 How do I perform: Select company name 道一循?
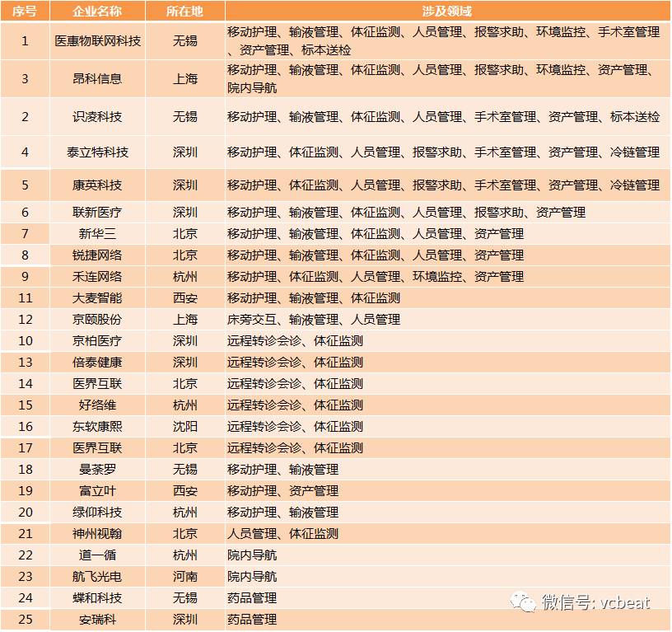97,555
